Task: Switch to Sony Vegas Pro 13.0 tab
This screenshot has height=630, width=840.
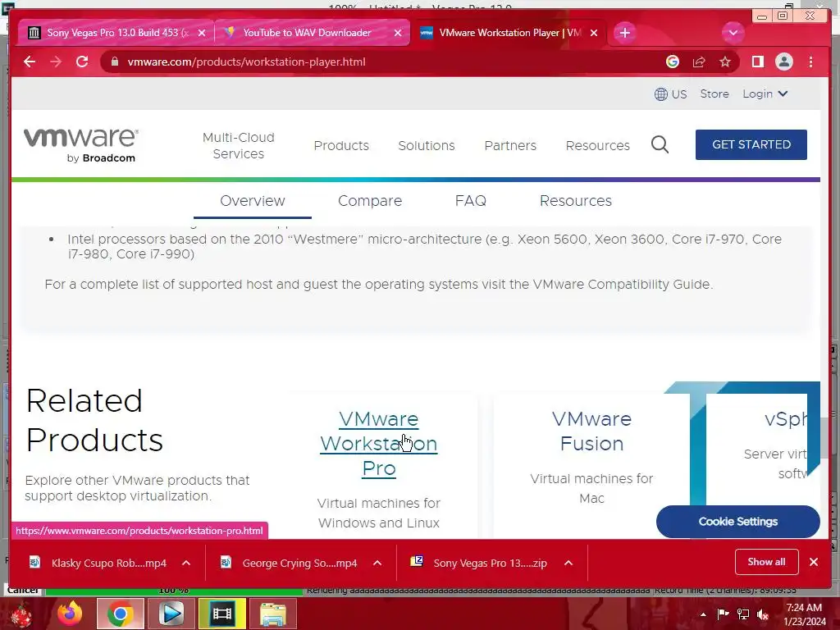Action: [x=115, y=33]
